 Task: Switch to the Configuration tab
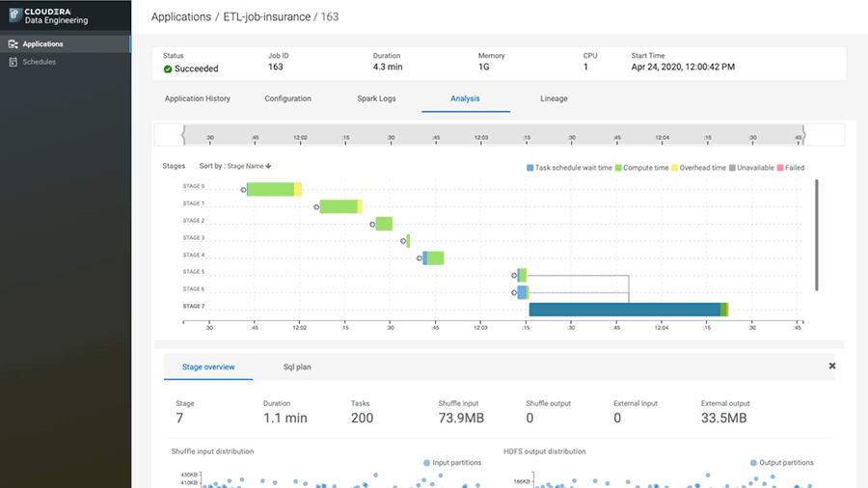click(x=287, y=98)
